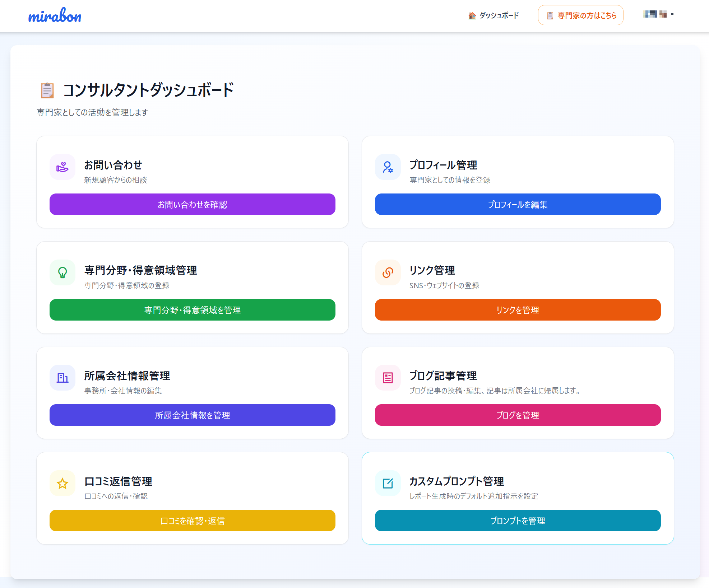The width and height of the screenshot is (709, 588).
Task: Click the star 口コミ返信管理 icon
Action: (62, 483)
